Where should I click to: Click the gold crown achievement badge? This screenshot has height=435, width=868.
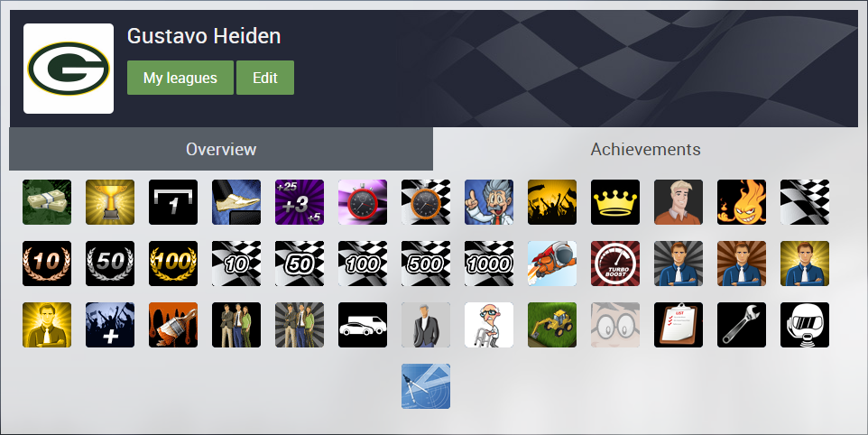pyautogui.click(x=615, y=202)
